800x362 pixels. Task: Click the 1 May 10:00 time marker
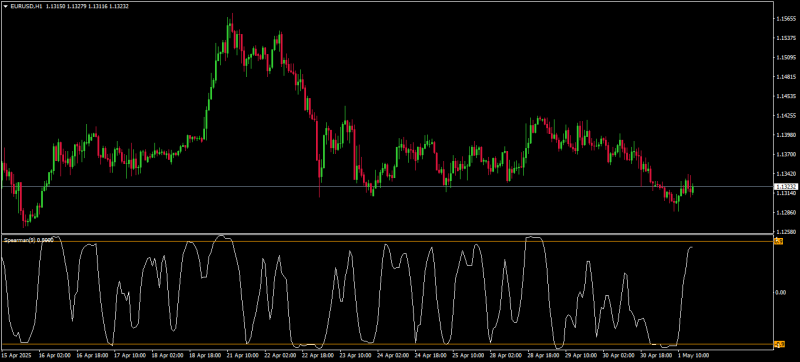click(x=693, y=353)
